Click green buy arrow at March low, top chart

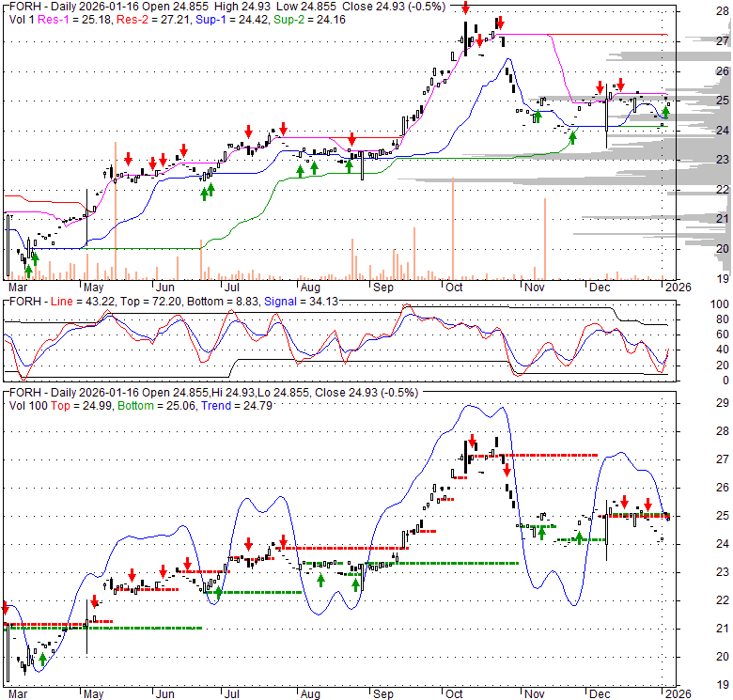[x=28, y=270]
